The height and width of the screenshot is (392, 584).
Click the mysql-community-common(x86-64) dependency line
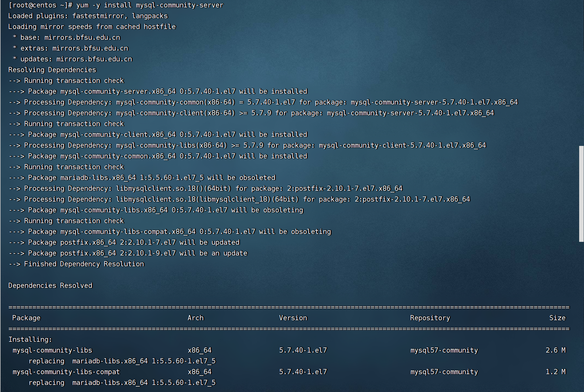tap(263, 102)
